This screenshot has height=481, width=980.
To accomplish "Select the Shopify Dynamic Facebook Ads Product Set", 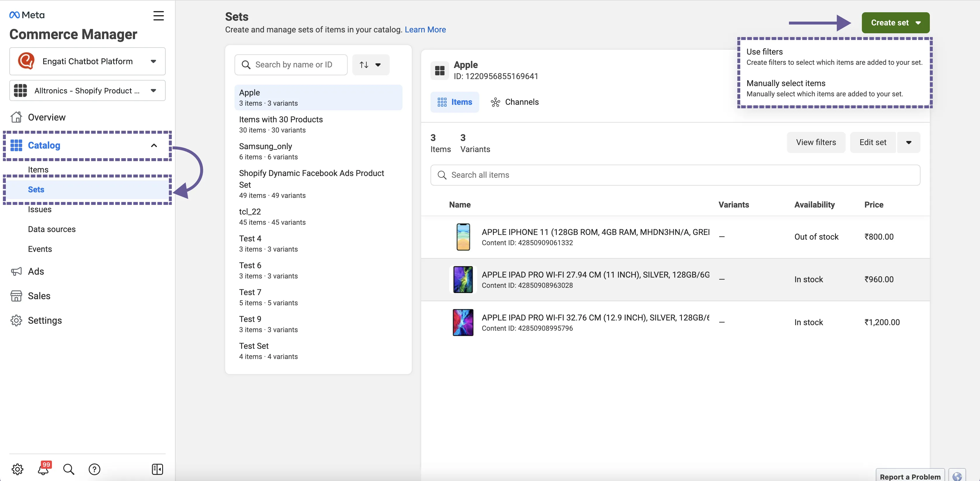I will [318, 184].
